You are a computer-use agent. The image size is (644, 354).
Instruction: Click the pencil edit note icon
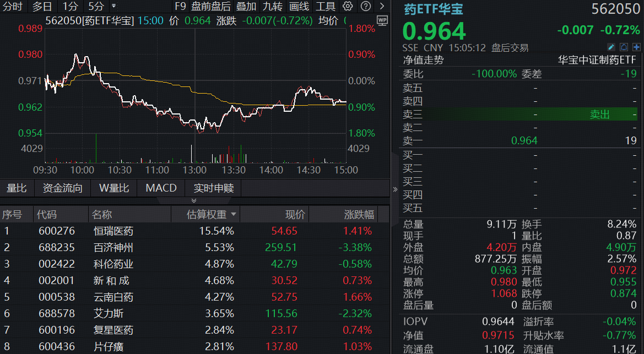coord(611,47)
